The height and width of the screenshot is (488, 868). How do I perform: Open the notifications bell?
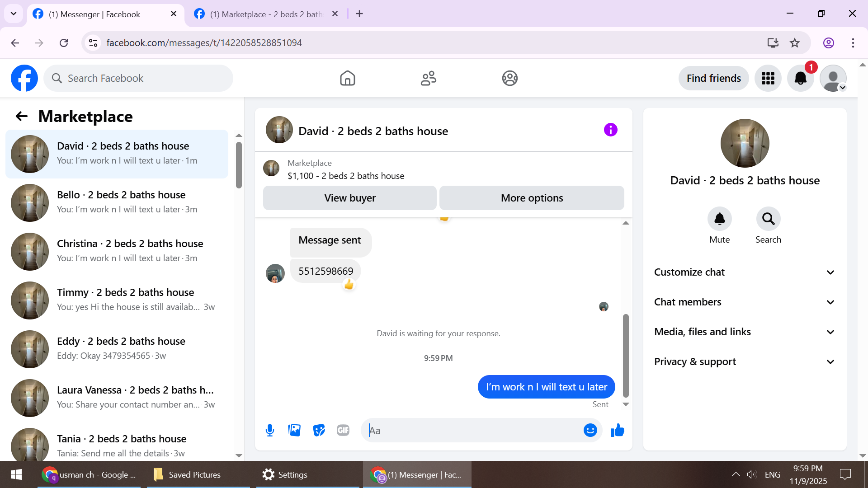pyautogui.click(x=801, y=78)
